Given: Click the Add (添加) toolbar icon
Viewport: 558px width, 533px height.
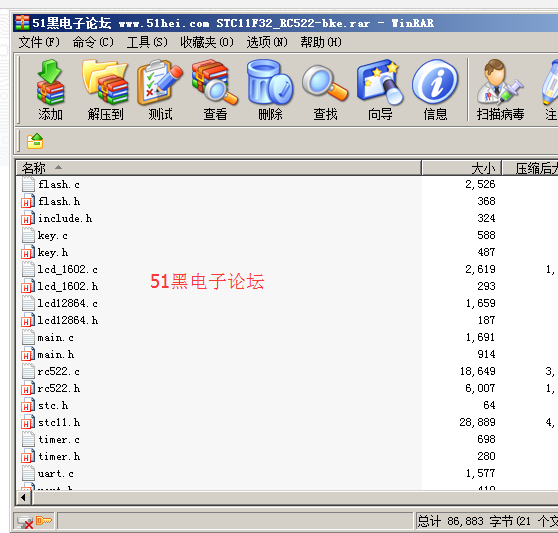Looking at the screenshot, I should point(50,83).
